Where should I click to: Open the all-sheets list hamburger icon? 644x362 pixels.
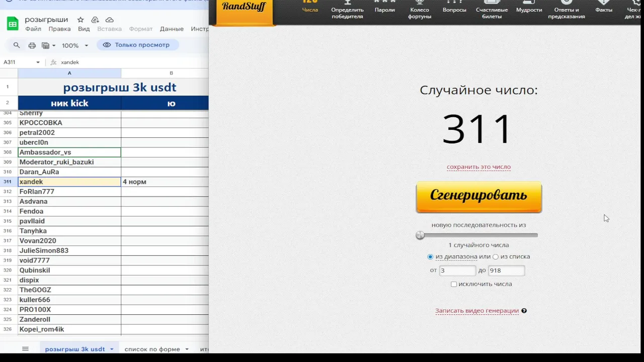click(25, 349)
